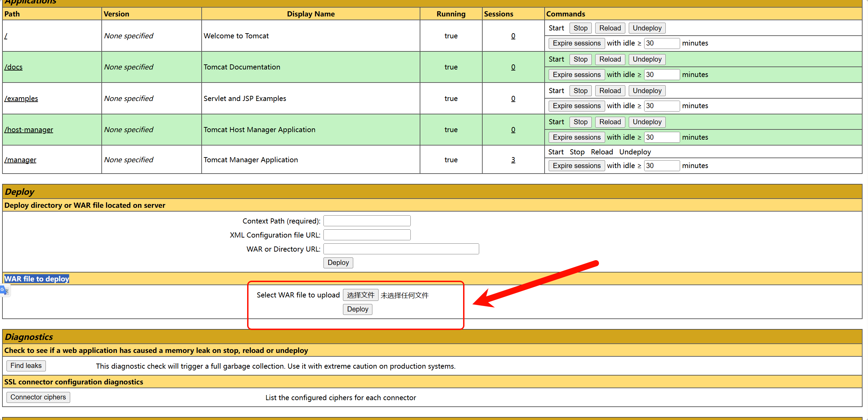Click the WAR or Directory URL field
The image size is (868, 420).
(x=401, y=249)
